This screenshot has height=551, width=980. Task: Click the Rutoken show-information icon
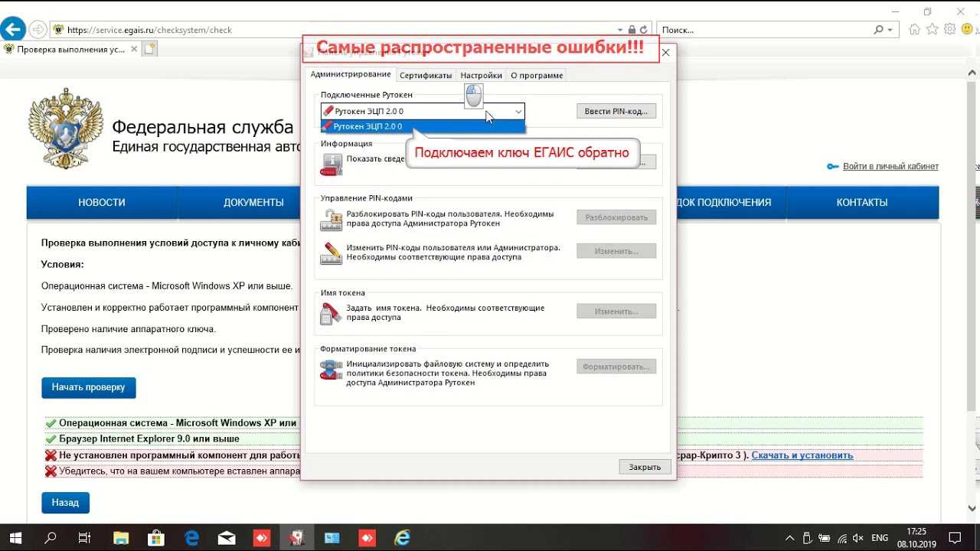pos(332,164)
